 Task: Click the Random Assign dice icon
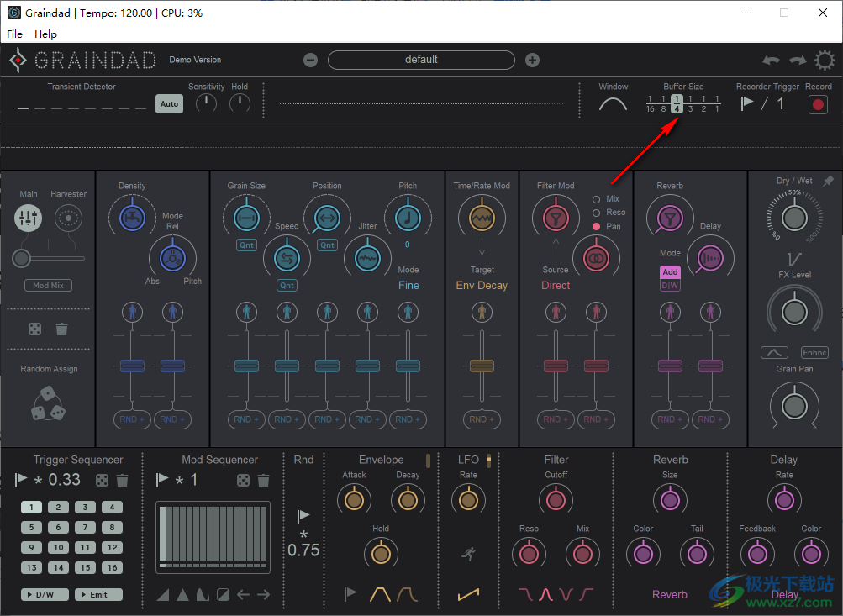[x=48, y=403]
